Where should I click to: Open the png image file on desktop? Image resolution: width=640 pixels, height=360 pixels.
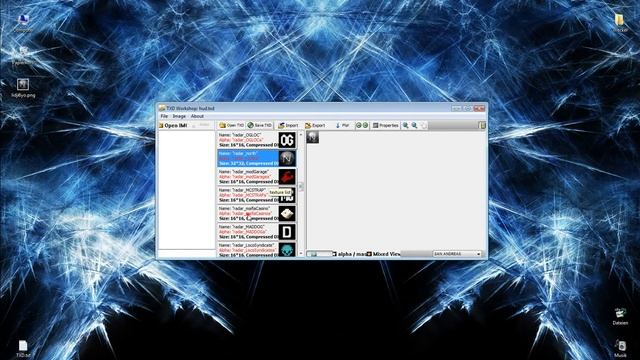click(x=23, y=88)
